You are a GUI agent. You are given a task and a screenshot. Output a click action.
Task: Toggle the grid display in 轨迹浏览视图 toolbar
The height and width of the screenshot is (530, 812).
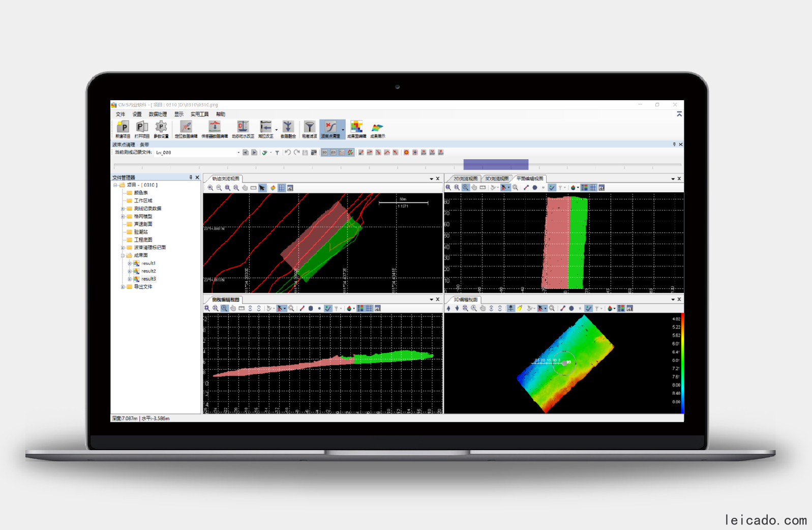tap(281, 188)
